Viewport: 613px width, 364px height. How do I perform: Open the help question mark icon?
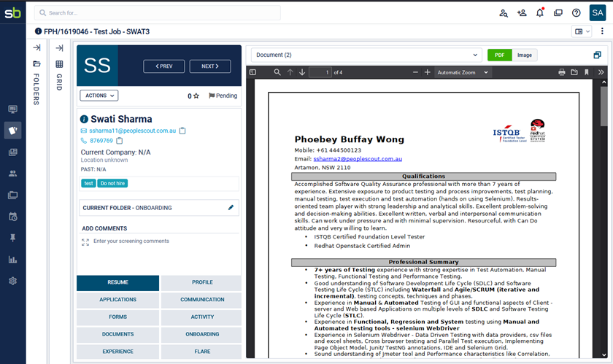tap(577, 13)
